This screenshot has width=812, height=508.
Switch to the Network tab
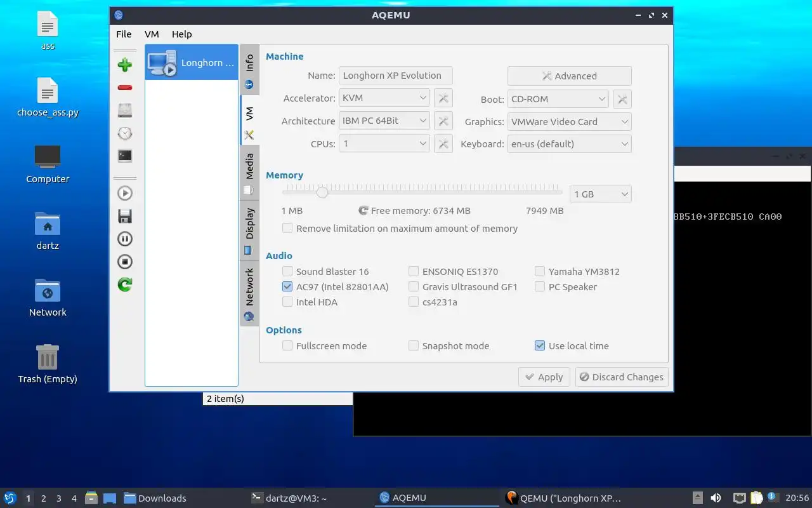249,293
